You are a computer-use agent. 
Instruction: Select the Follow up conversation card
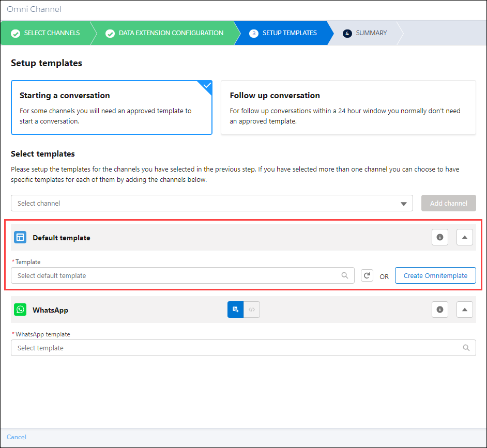point(347,107)
